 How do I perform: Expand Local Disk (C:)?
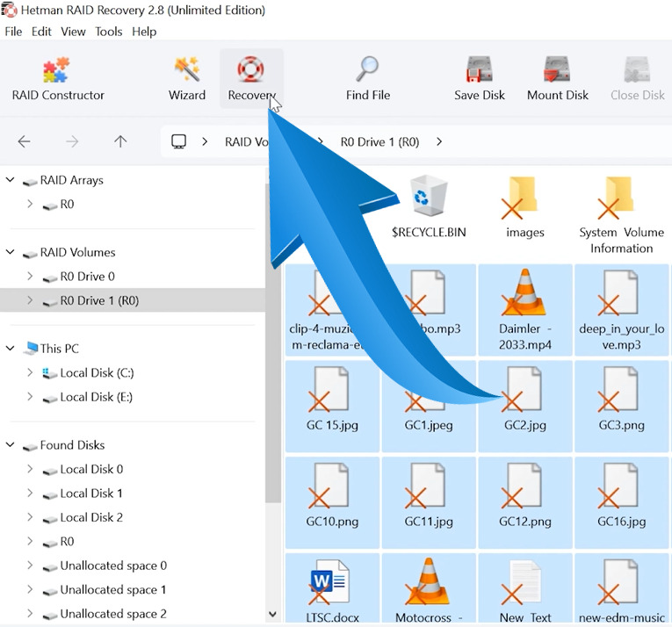point(30,372)
